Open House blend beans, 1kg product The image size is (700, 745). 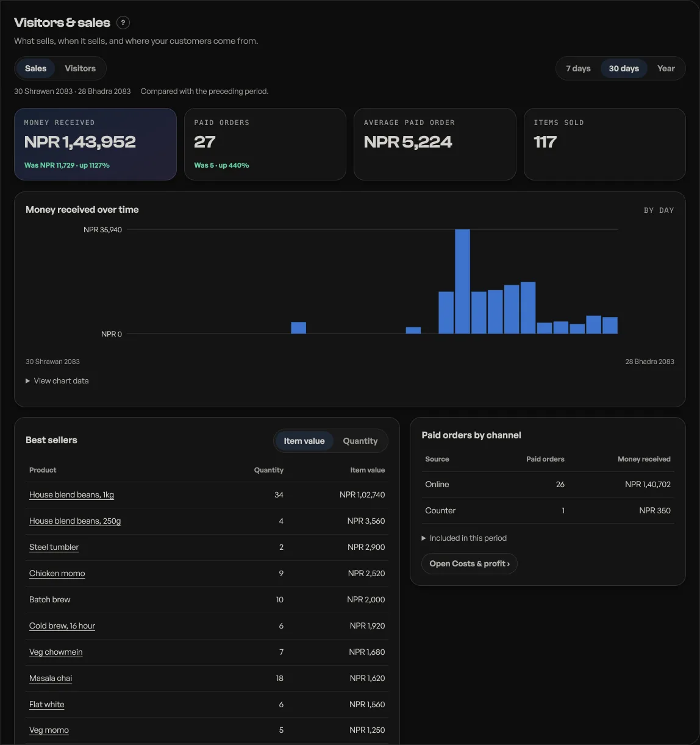[71, 494]
